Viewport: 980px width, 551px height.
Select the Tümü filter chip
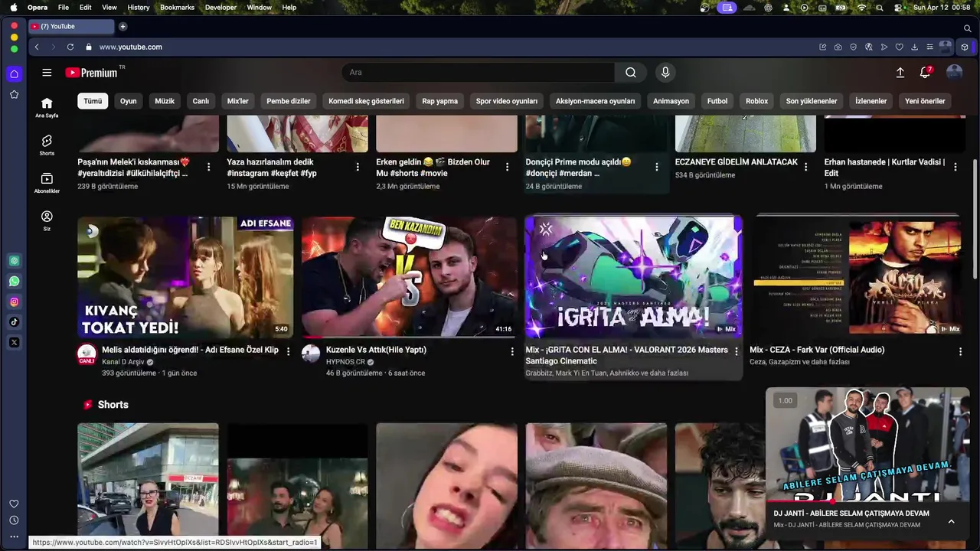[93, 101]
